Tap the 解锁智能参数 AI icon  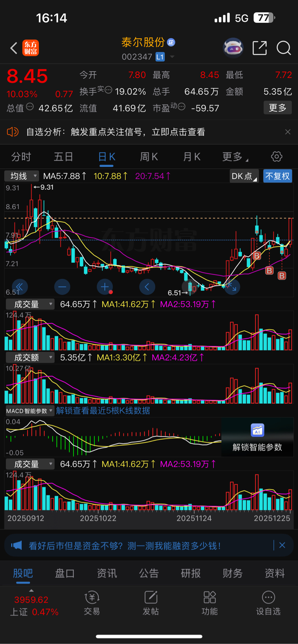257,430
